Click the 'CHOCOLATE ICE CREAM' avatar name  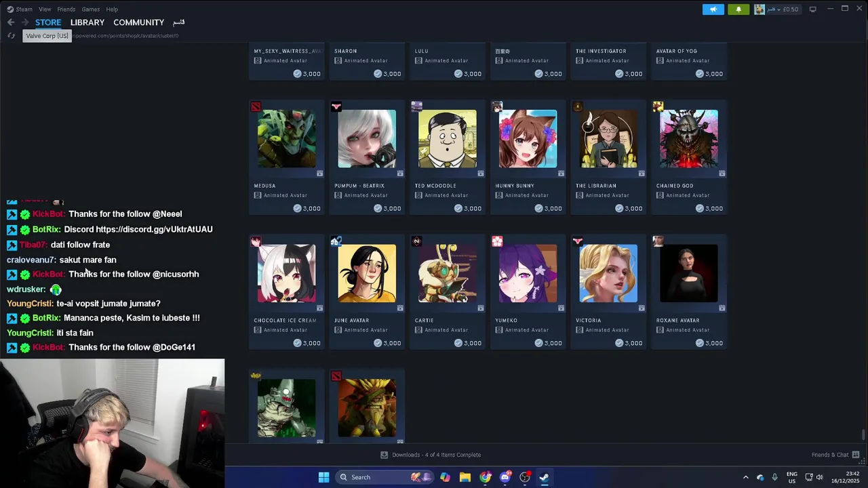(x=285, y=321)
